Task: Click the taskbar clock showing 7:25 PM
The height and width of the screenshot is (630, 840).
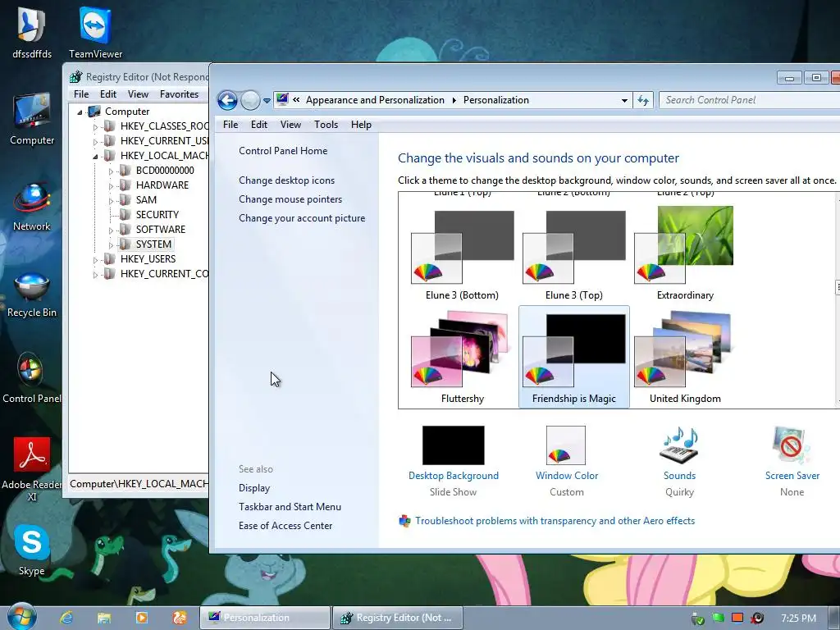Action: (798, 619)
